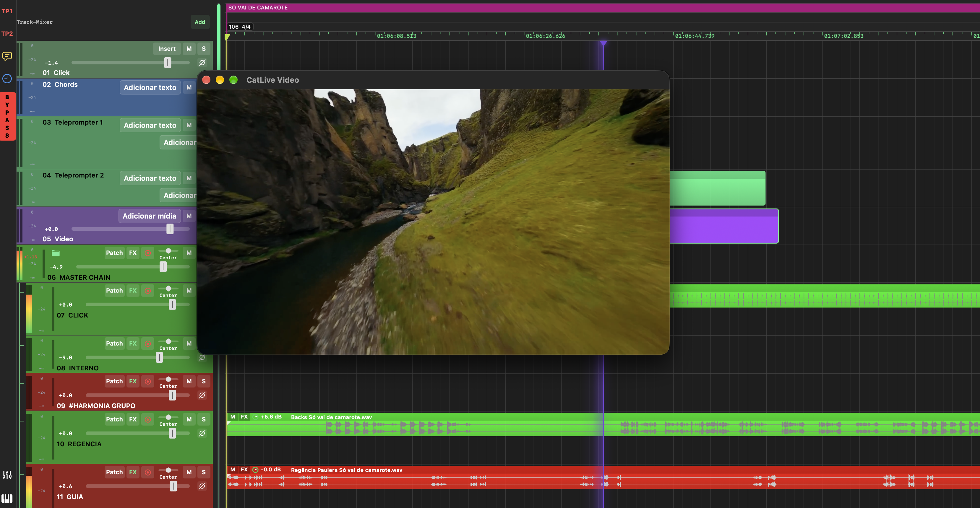Viewport: 980px width, 508px height.
Task: Mute the 11 GUIA track
Action: (x=189, y=472)
